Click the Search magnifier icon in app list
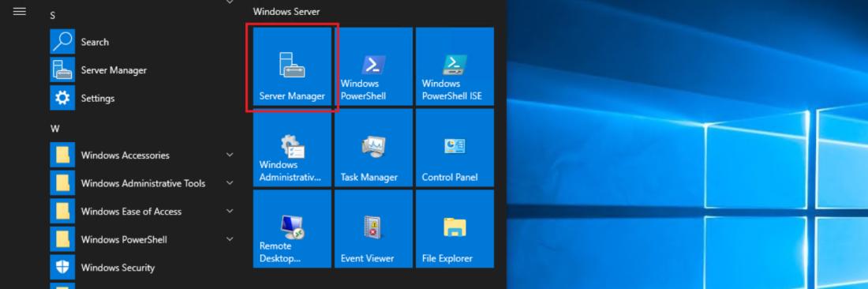This screenshot has height=289, width=868. [x=62, y=42]
